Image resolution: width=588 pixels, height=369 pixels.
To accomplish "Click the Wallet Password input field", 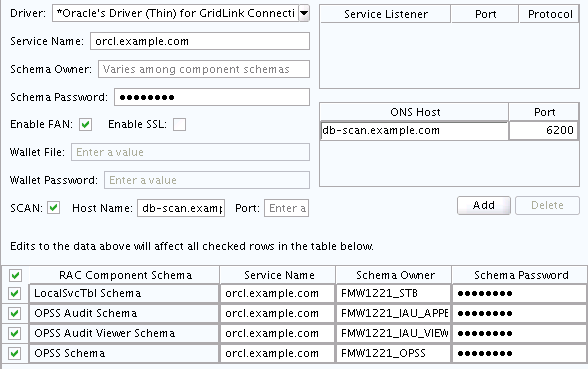I will point(207,180).
